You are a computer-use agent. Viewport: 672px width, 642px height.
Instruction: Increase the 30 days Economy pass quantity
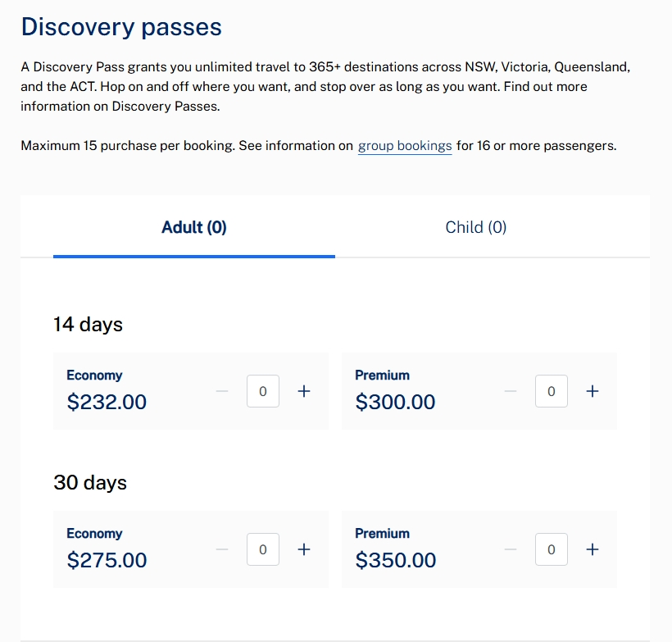click(x=304, y=549)
